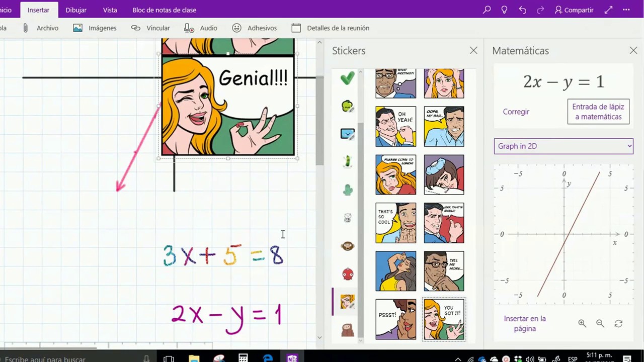The image size is (644, 362).
Task: Select the Genial!!! sticker on canvas
Action: (228, 106)
